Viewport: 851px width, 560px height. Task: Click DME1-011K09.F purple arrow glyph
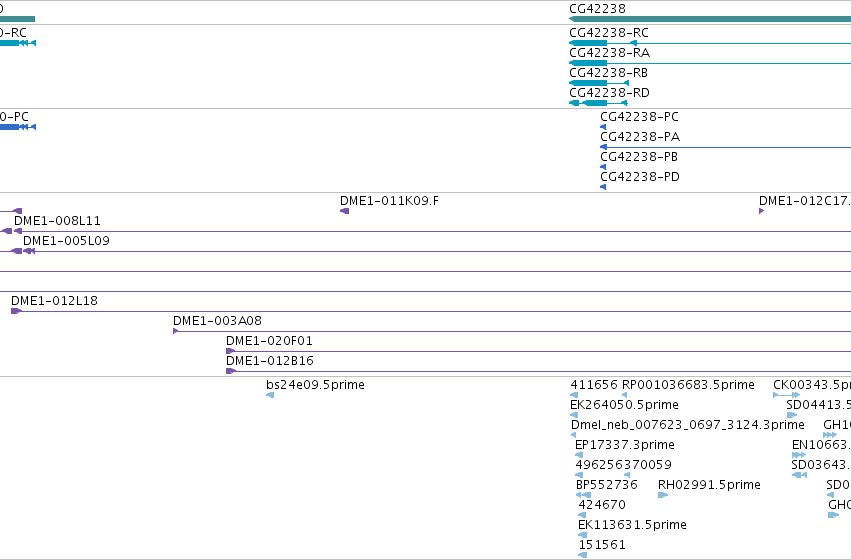pos(345,211)
